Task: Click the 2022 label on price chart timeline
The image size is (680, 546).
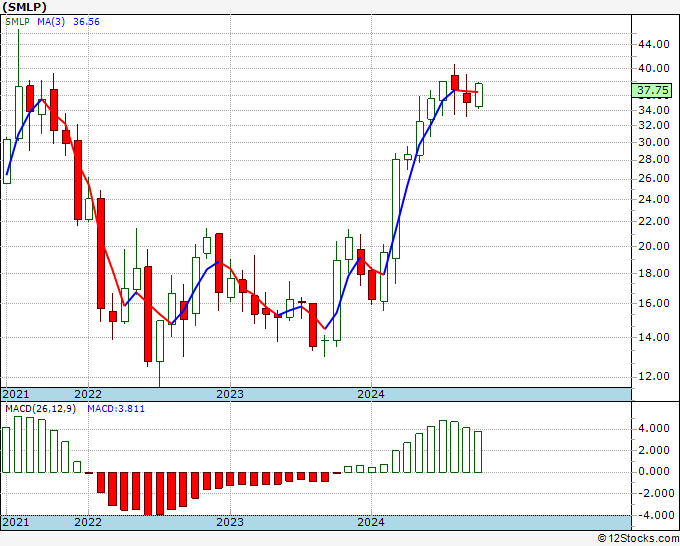Action: [x=88, y=394]
